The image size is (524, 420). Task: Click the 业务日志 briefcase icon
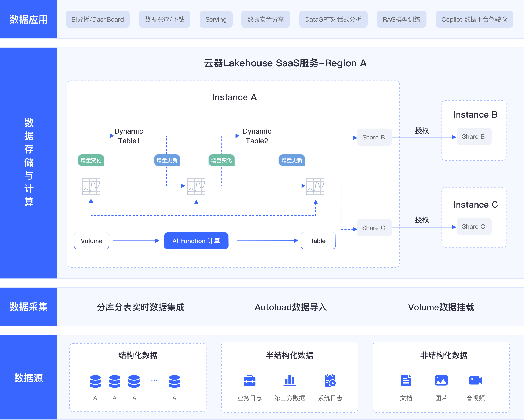249,380
